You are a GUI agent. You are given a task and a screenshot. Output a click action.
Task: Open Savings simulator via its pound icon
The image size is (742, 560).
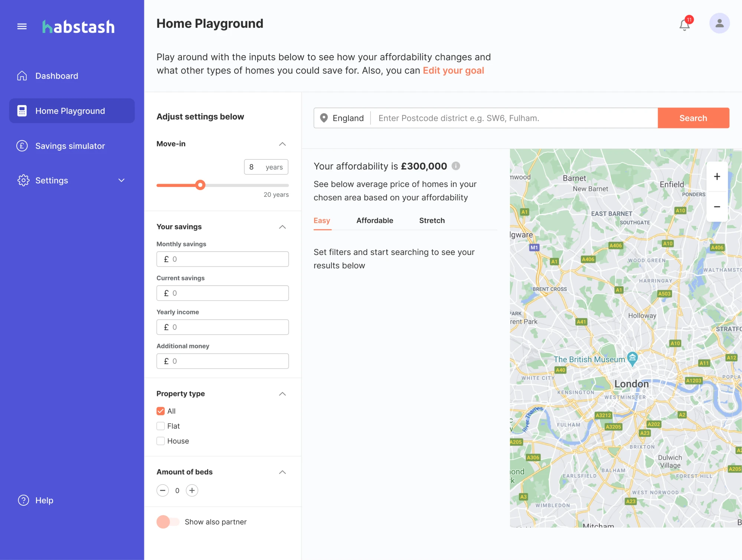pos(22,146)
